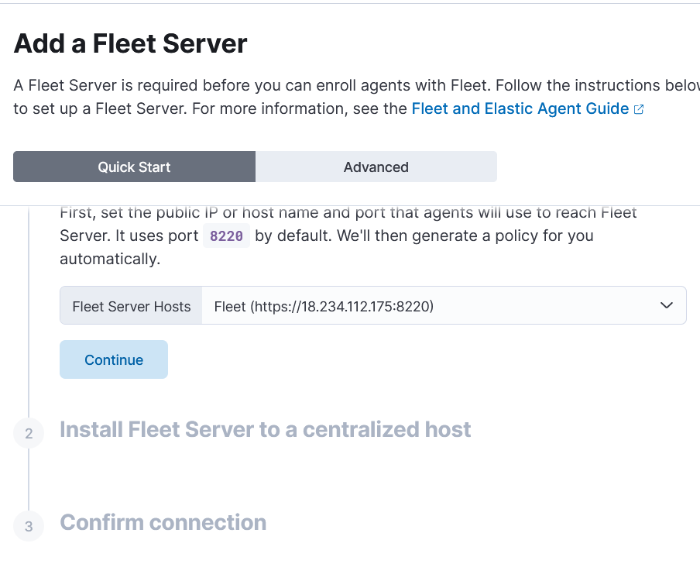Click the Add a Fleet Server heading
Image resolution: width=700 pixels, height=588 pixels.
pyautogui.click(x=130, y=43)
